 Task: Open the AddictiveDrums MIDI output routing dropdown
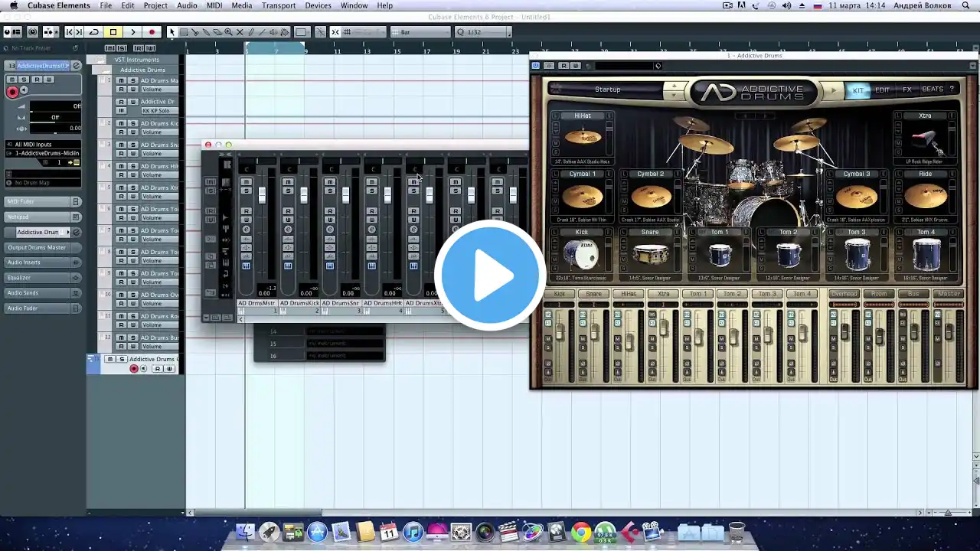[43, 153]
